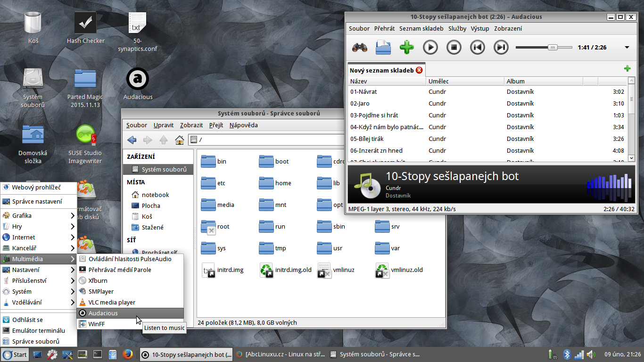Screen dimensions: 644x362
Task: Click the album art music note icon
Action: point(367,185)
